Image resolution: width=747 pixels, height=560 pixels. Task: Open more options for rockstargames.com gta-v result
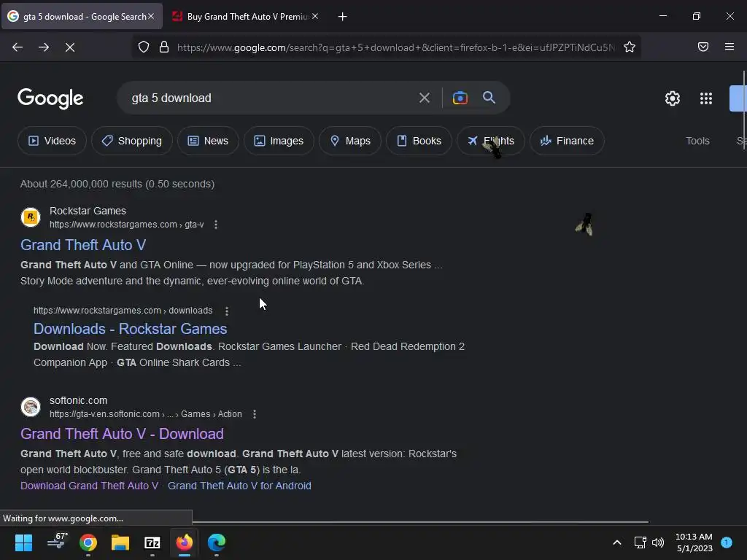216,225
